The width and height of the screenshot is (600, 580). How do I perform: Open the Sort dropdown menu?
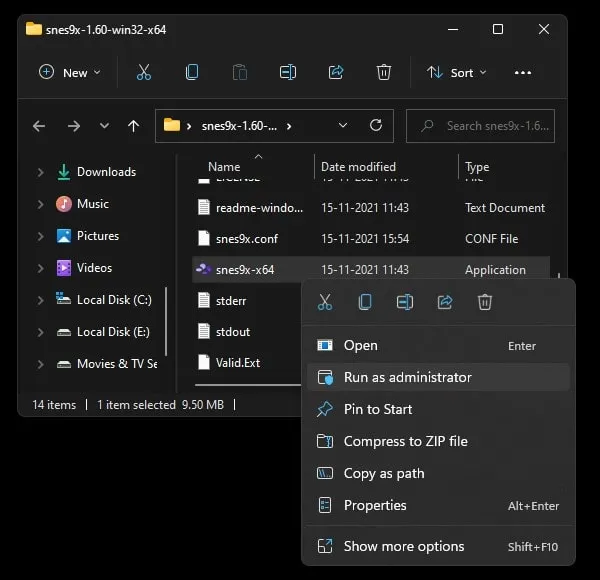click(x=457, y=72)
